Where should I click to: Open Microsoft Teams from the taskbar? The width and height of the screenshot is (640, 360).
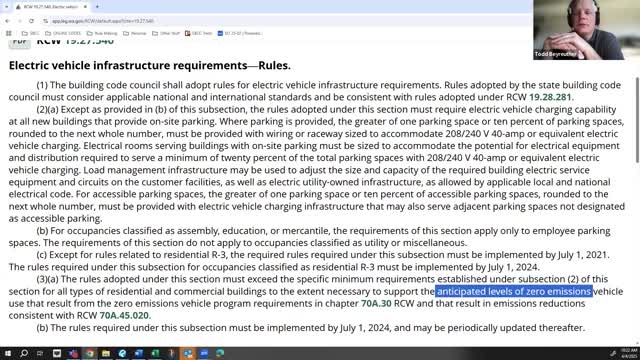(x=73, y=353)
